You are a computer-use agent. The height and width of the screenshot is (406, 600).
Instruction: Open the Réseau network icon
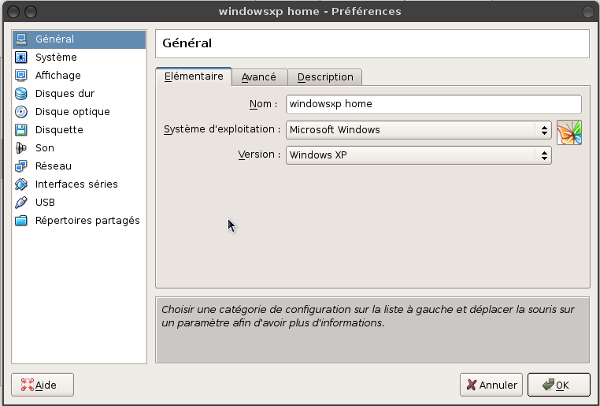pyautogui.click(x=21, y=166)
